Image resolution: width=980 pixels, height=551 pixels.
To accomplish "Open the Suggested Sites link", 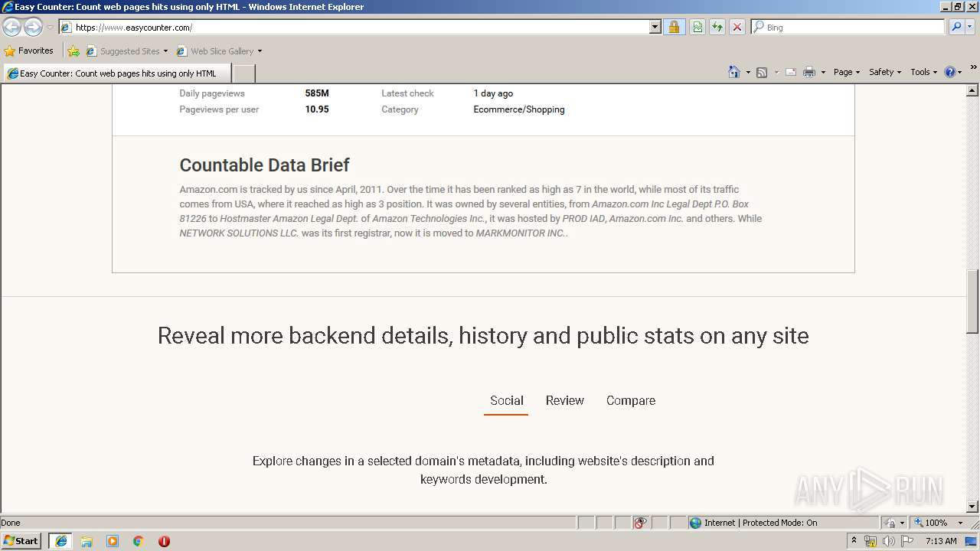I will coord(126,51).
